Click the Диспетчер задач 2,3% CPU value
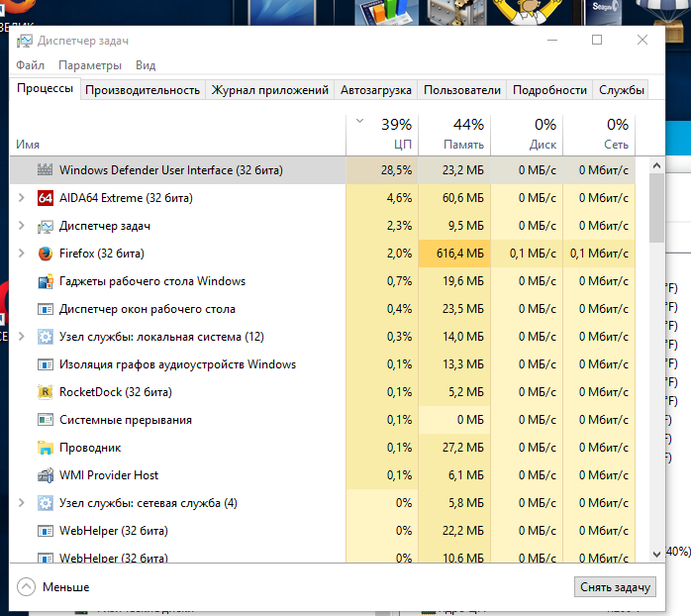691x616 pixels. [399, 226]
